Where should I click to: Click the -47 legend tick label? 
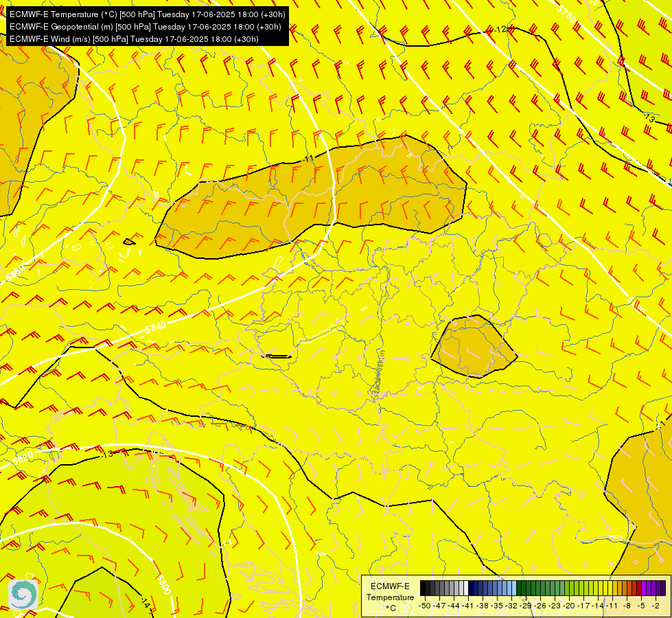click(439, 606)
